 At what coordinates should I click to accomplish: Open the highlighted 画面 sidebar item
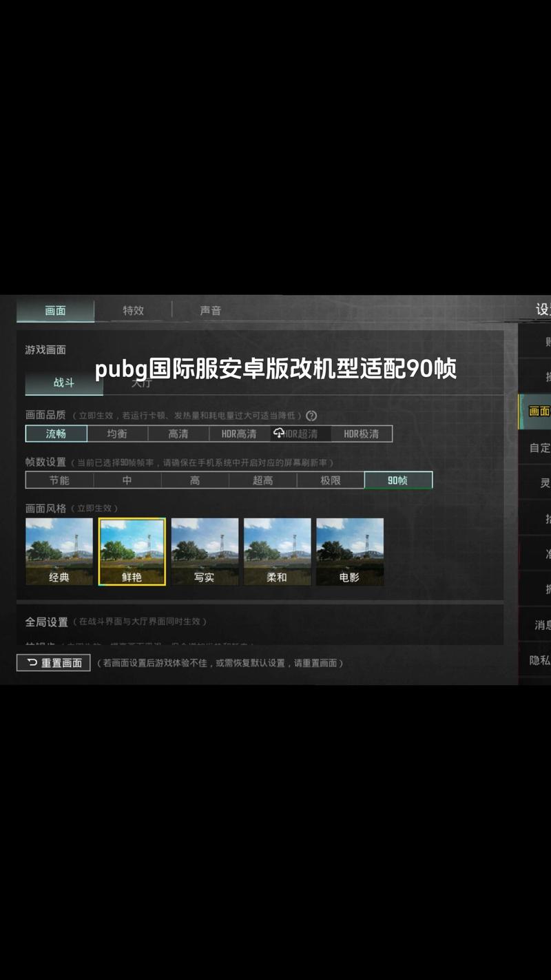pyautogui.click(x=535, y=411)
